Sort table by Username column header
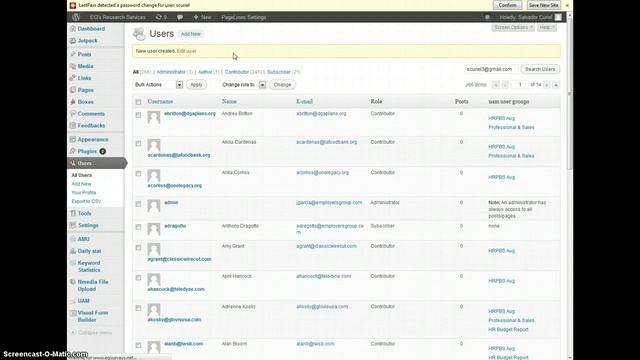The width and height of the screenshot is (640, 360). (x=160, y=101)
